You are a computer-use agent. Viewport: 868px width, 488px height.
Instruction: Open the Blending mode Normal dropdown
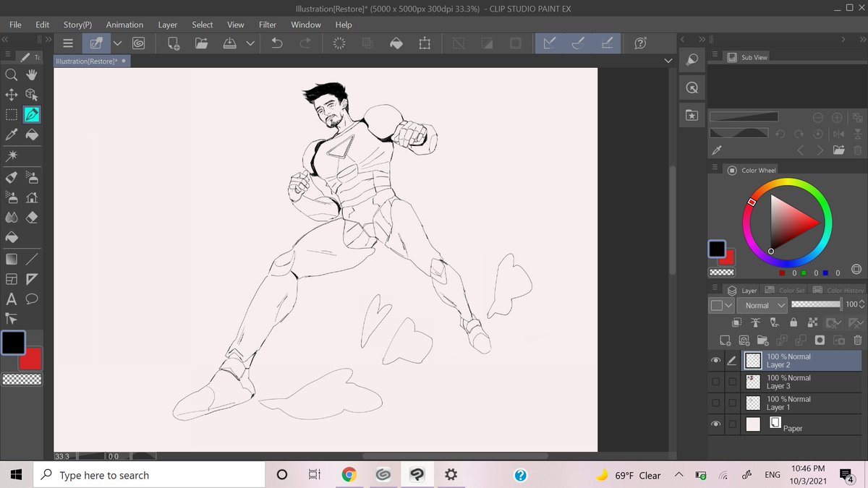(x=762, y=305)
